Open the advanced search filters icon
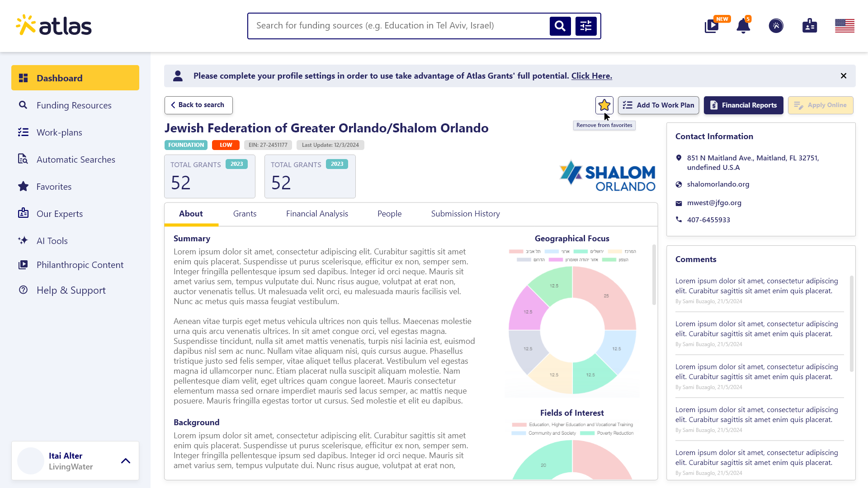Image resolution: width=868 pixels, height=488 pixels. coord(586,26)
